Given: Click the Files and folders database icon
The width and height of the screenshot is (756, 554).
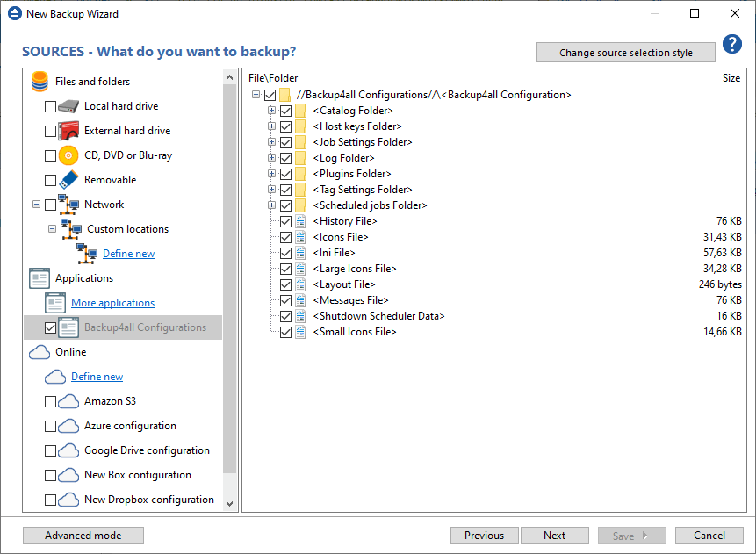Looking at the screenshot, I should coord(40,82).
